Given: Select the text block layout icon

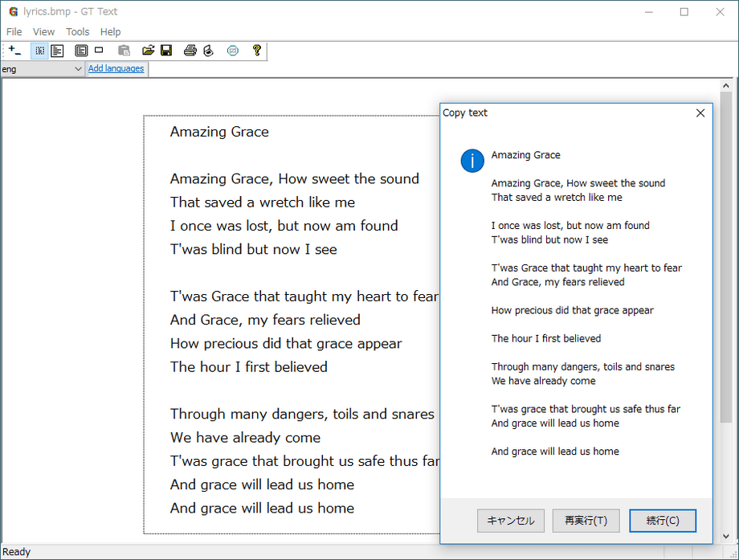Looking at the screenshot, I should point(58,51).
